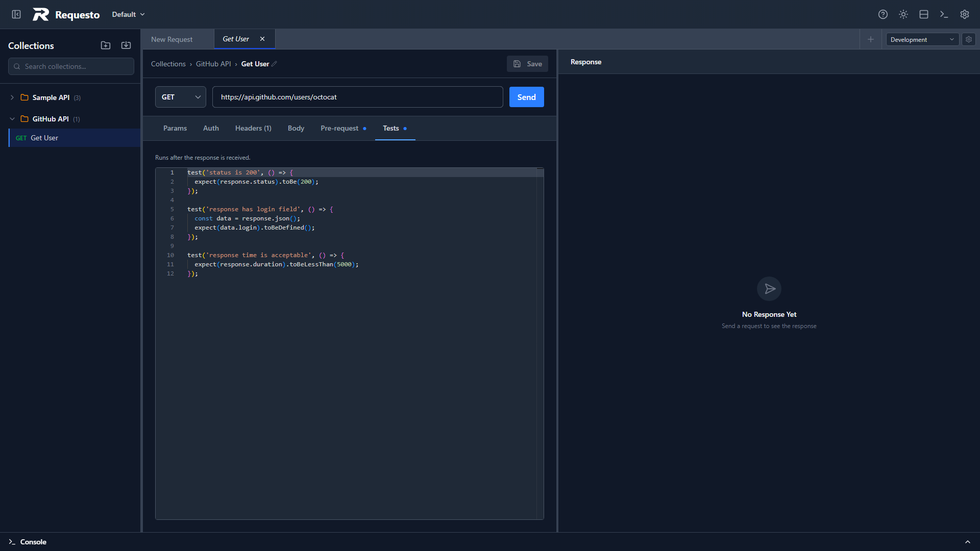Collapse the GitHub API collection chevron
The width and height of the screenshot is (980, 551).
coord(12,119)
